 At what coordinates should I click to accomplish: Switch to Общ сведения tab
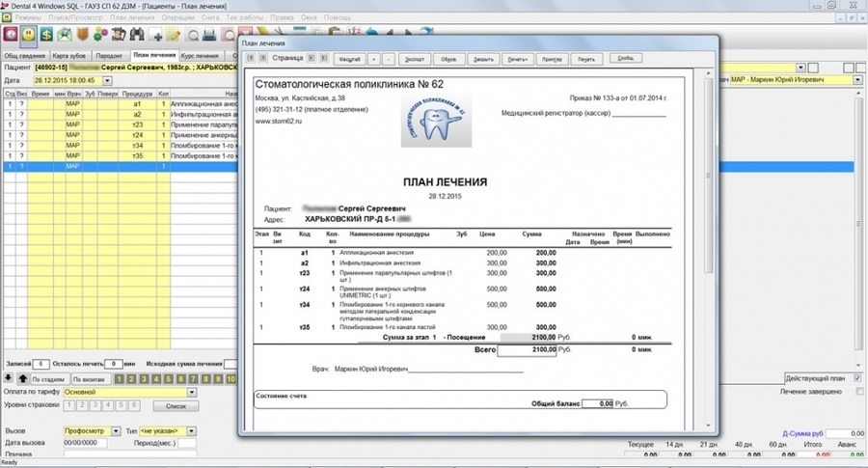point(25,55)
